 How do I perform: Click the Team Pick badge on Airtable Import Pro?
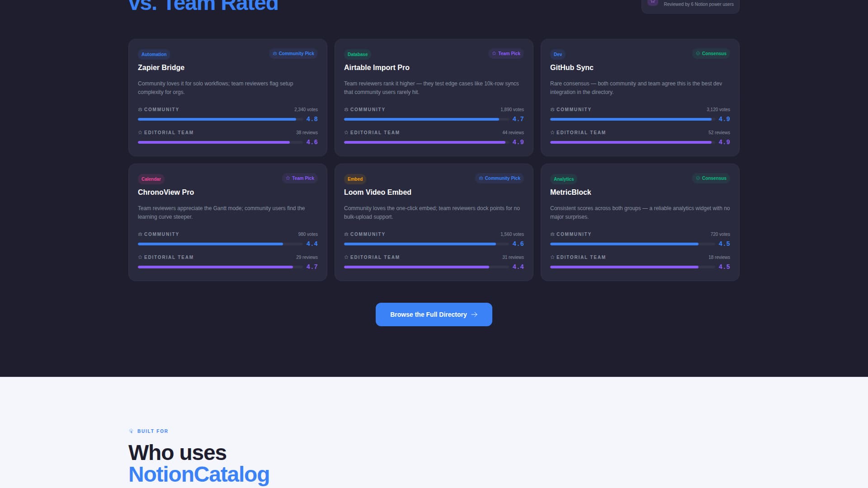pyautogui.click(x=506, y=53)
